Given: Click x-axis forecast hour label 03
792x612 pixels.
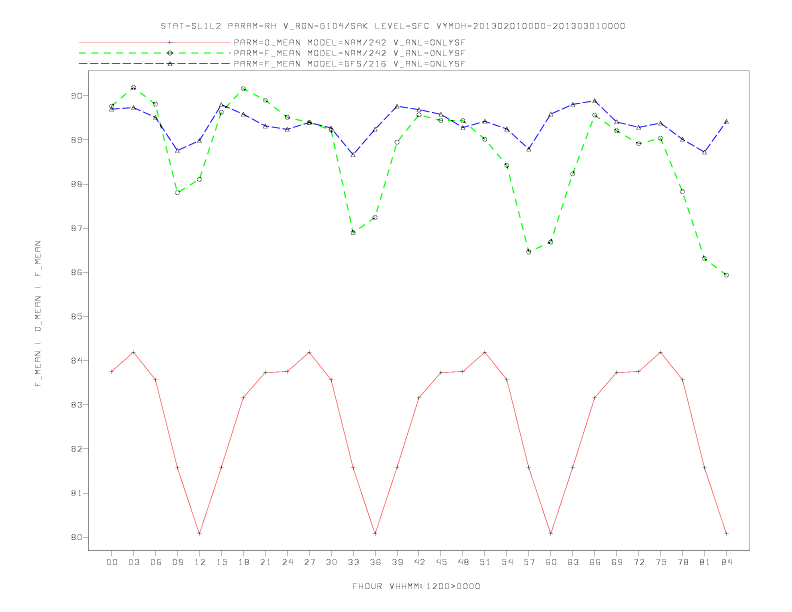Looking at the screenshot, I should point(133,562).
